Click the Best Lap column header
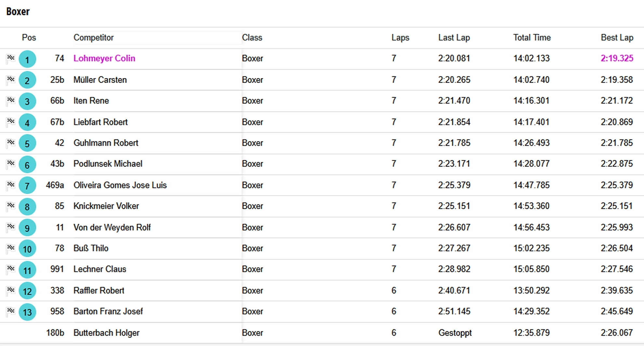Image resolution: width=644 pixels, height=346 pixels. coord(617,38)
